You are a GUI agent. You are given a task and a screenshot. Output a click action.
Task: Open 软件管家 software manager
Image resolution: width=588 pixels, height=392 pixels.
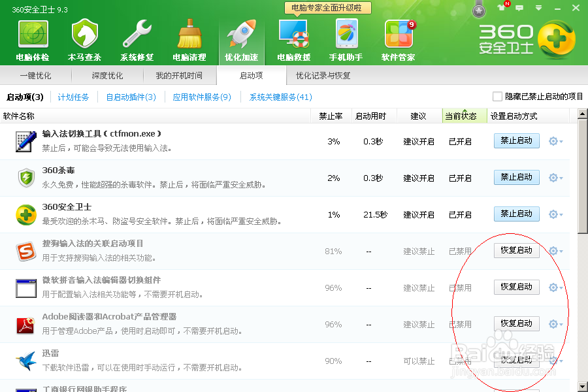click(399, 40)
